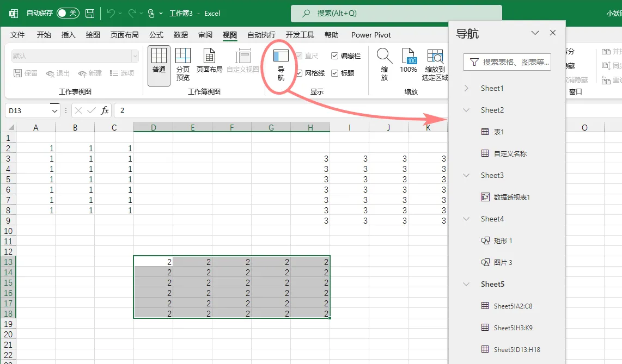The height and width of the screenshot is (364, 622).
Task: Open the sheet view 默认 dropdown
Action: pos(135,56)
